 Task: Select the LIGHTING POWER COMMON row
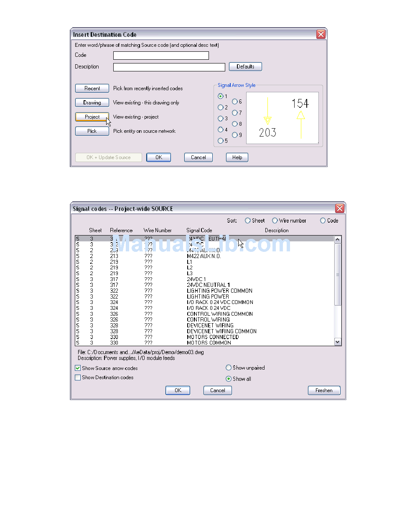[x=219, y=291]
